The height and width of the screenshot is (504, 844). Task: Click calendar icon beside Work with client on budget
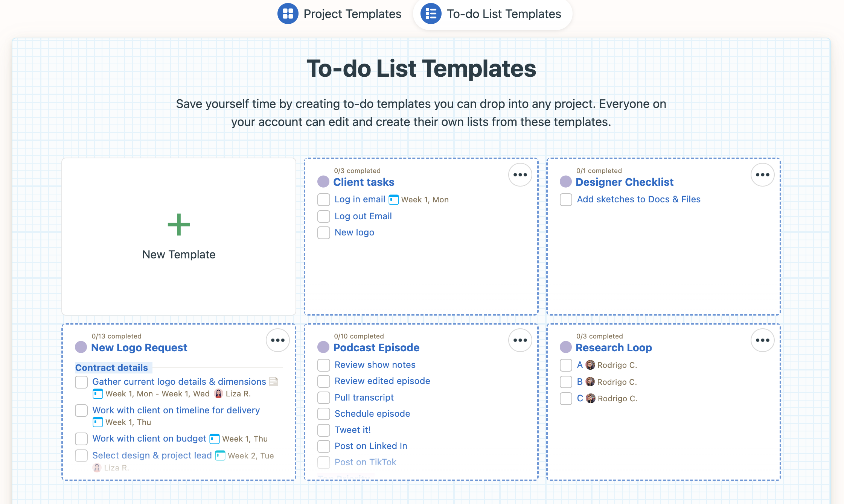click(214, 439)
